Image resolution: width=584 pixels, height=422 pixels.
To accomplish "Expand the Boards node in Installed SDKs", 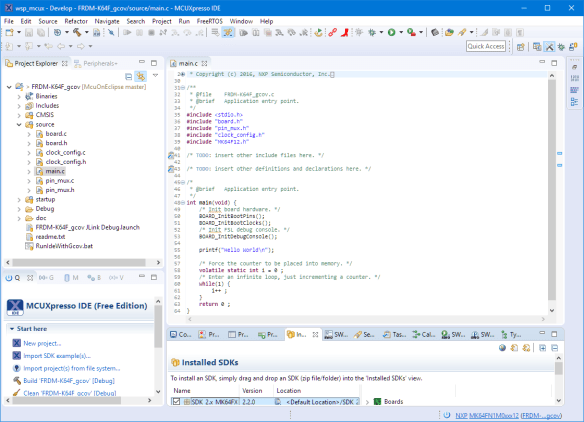I will click(367, 402).
